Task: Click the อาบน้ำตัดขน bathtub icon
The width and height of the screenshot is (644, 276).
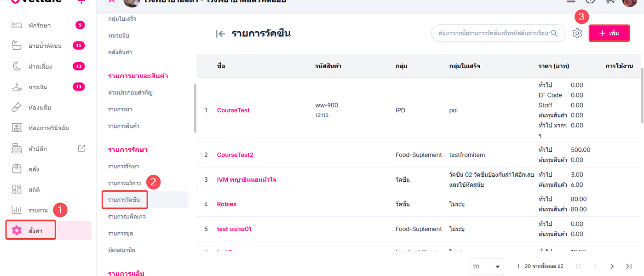Action: click(x=17, y=46)
